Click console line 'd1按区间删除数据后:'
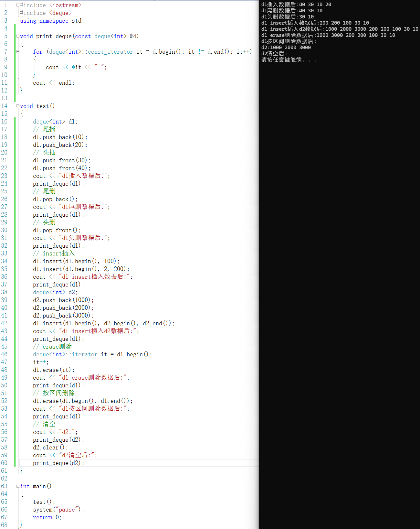The image size is (420, 529). (289, 41)
